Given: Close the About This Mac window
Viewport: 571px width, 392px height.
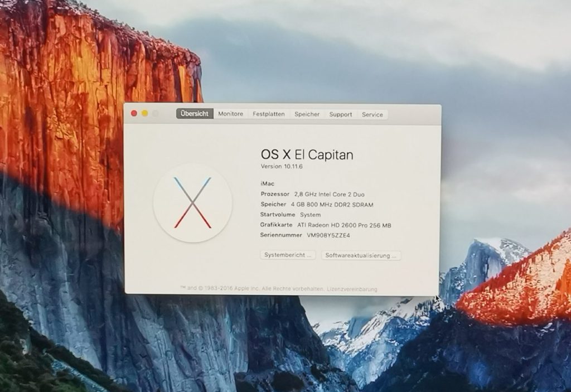Looking at the screenshot, I should [x=134, y=113].
